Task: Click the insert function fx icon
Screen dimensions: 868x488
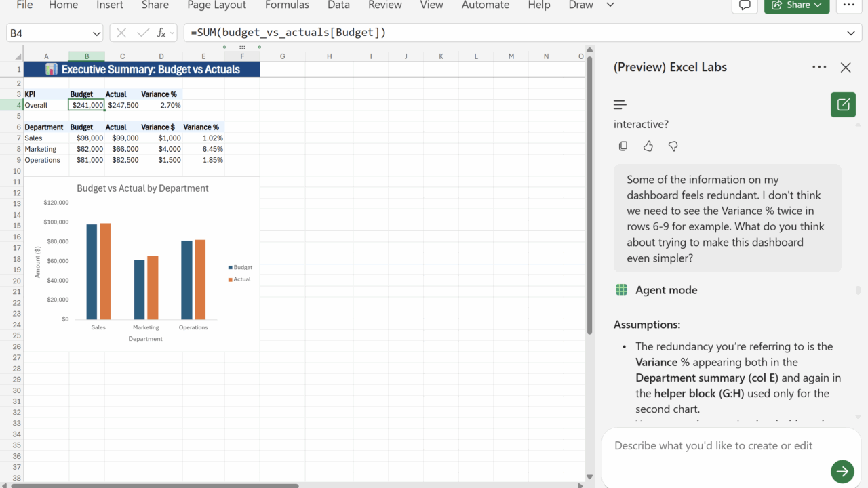Action: [162, 33]
